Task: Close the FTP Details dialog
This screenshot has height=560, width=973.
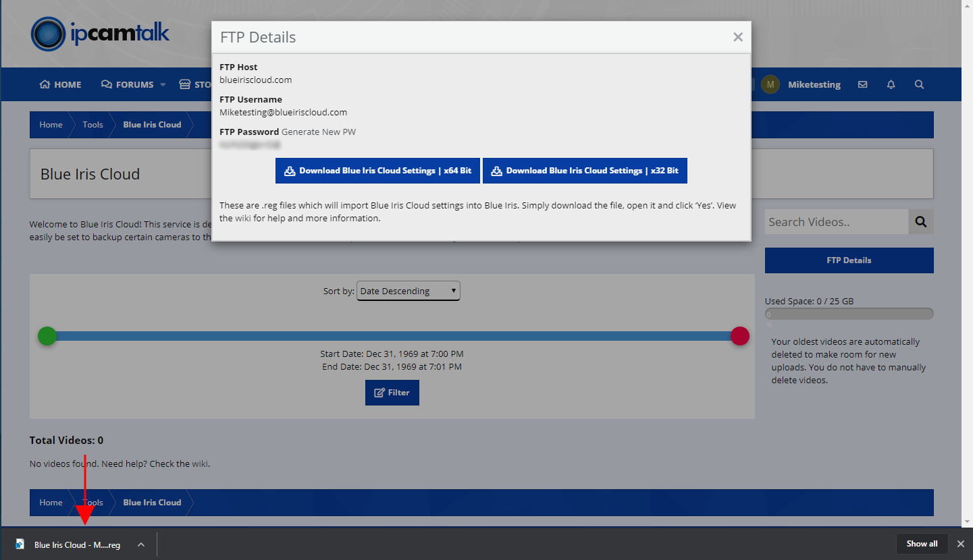Action: pos(738,37)
